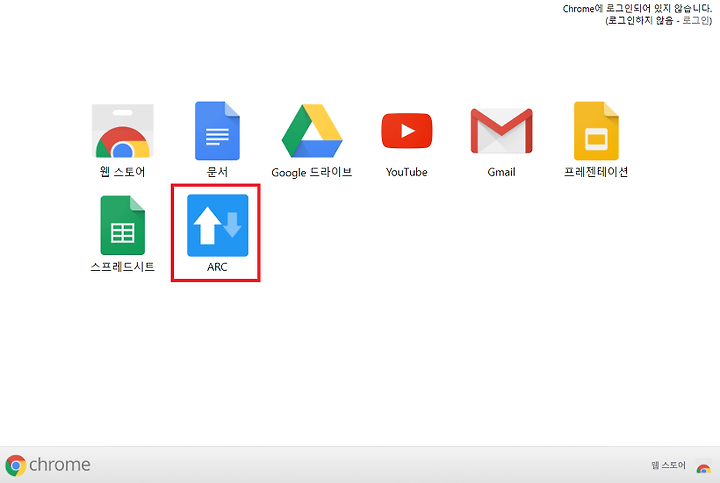
Task: Open the 웹 스토어 link in footer
Action: 668,465
